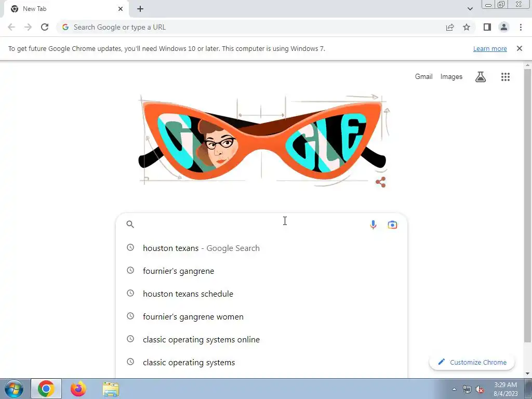Open the Google apps grid
The height and width of the screenshot is (399, 532).
[505, 77]
